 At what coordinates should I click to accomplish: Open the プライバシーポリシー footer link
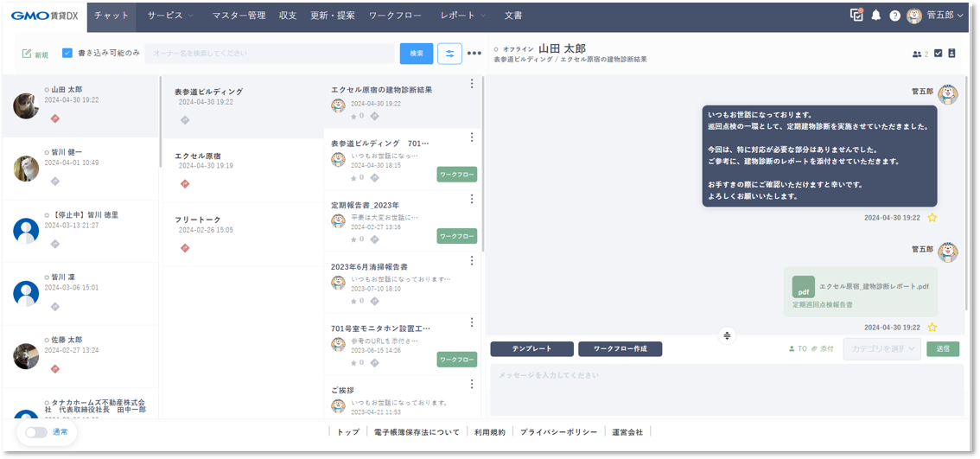[x=559, y=432]
